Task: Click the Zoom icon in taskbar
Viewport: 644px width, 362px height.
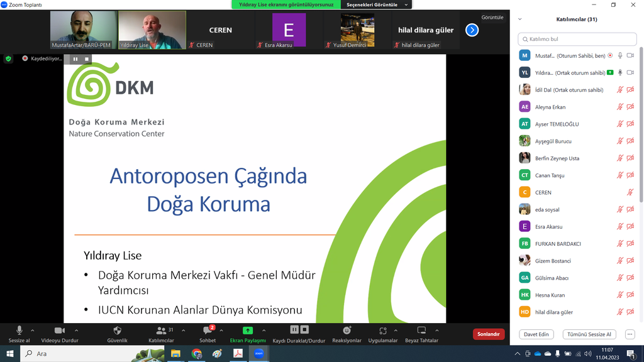Action: pos(258,353)
